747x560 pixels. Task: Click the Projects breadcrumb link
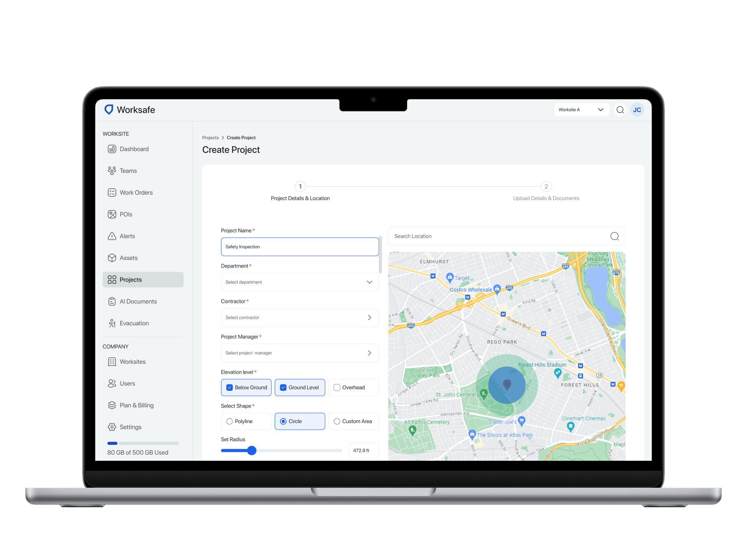(x=210, y=138)
